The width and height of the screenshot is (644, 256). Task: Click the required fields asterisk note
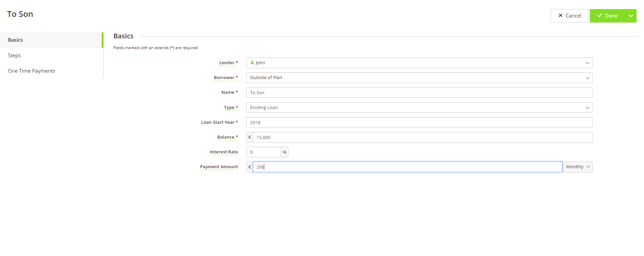tap(156, 48)
